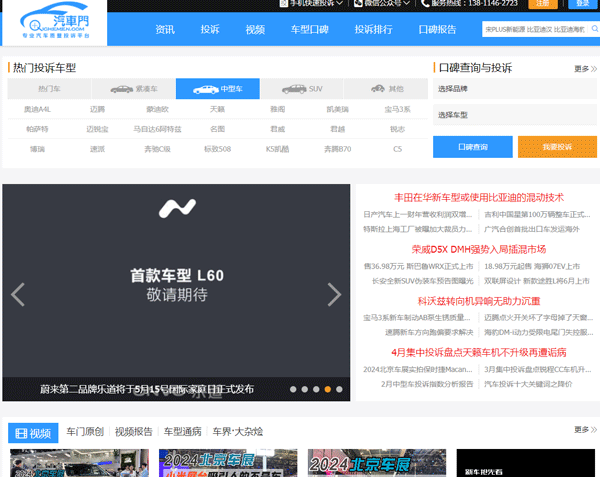The image size is (600, 477).
Task: Select the SUV tab
Action: pyautogui.click(x=302, y=89)
